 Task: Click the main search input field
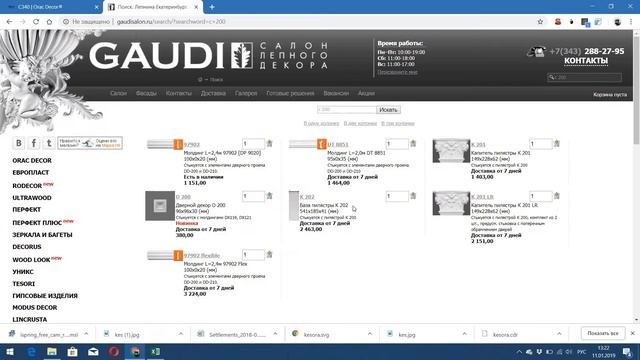(x=347, y=110)
